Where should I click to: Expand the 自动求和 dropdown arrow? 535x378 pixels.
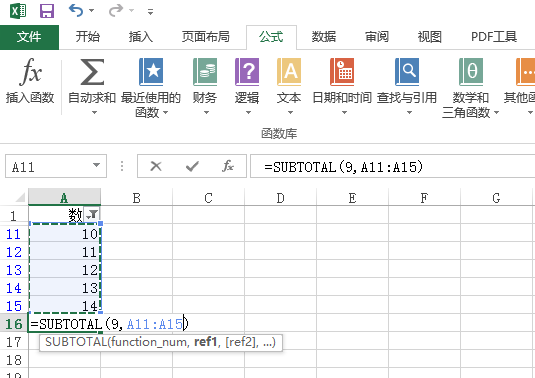point(94,112)
